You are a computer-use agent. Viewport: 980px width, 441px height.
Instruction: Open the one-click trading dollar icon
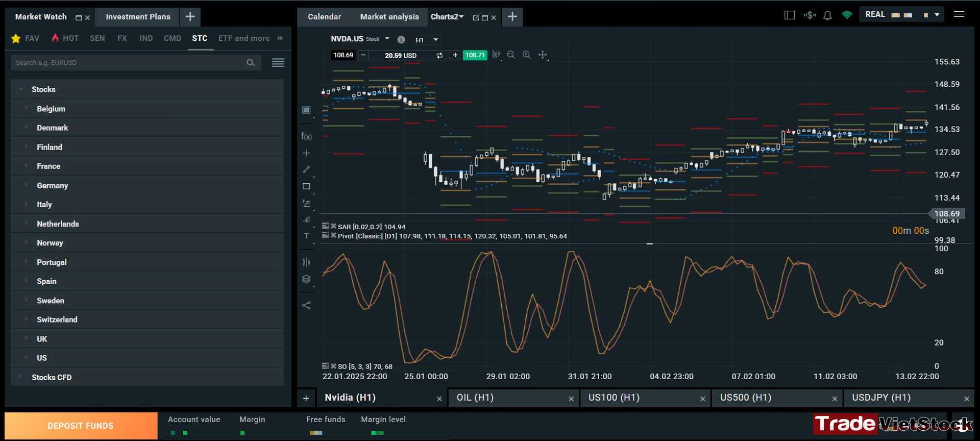810,15
